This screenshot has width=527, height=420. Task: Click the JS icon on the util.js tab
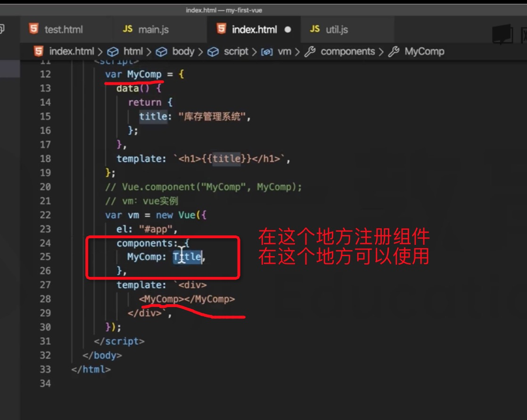tap(314, 29)
